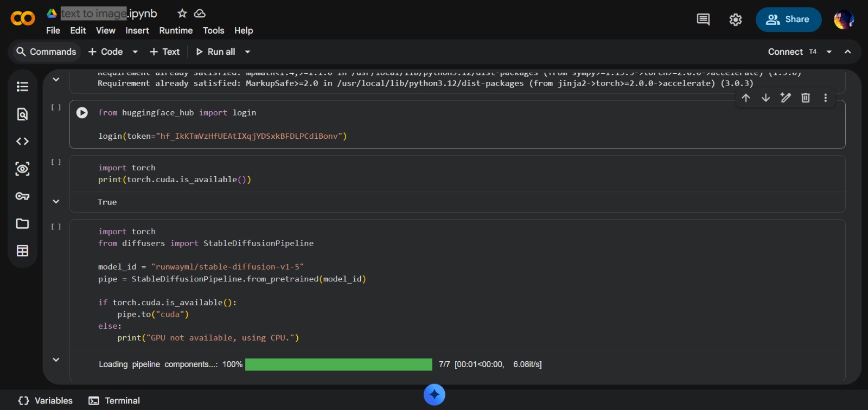The width and height of the screenshot is (868, 410).
Task: Click the green pipeline loading progress bar
Action: click(339, 364)
